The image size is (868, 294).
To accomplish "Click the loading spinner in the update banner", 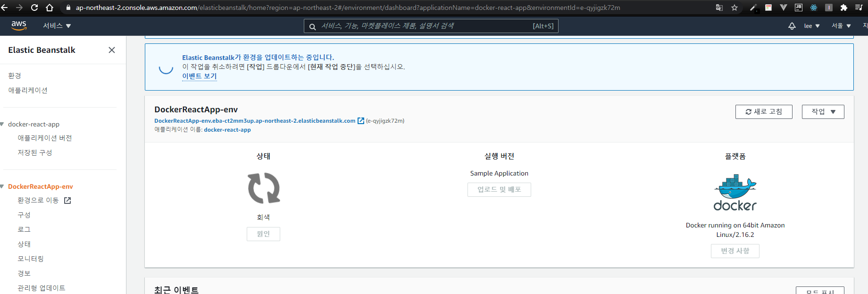I will click(x=166, y=67).
